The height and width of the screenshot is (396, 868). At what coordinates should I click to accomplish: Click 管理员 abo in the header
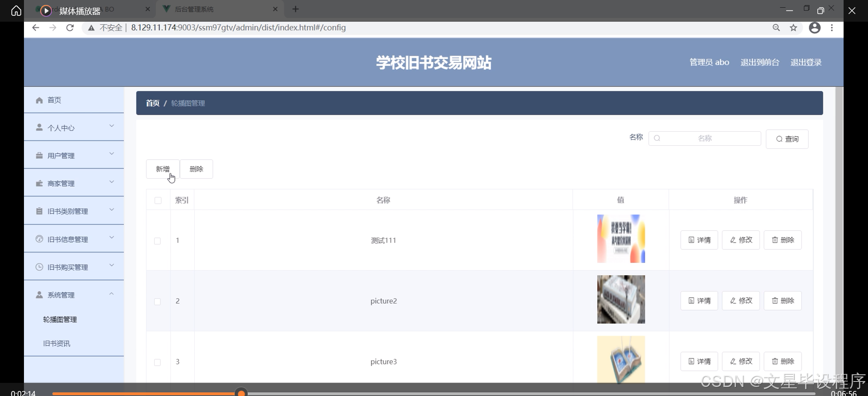[709, 62]
